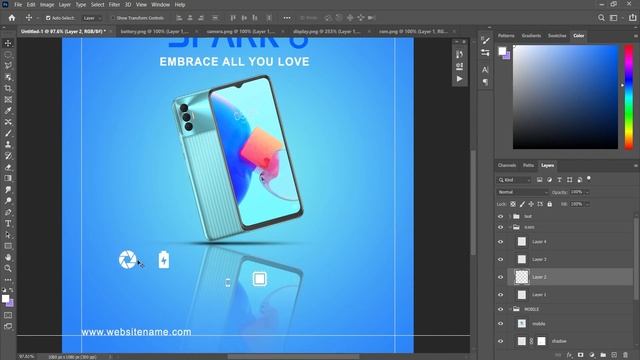640x360 pixels.
Task: Click the Create new layer icon
Action: [x=614, y=355]
